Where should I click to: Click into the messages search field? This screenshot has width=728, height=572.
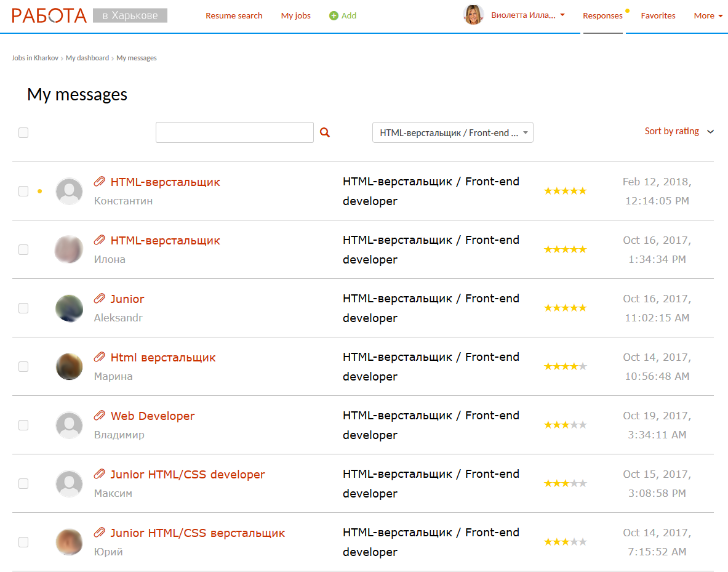coord(234,132)
